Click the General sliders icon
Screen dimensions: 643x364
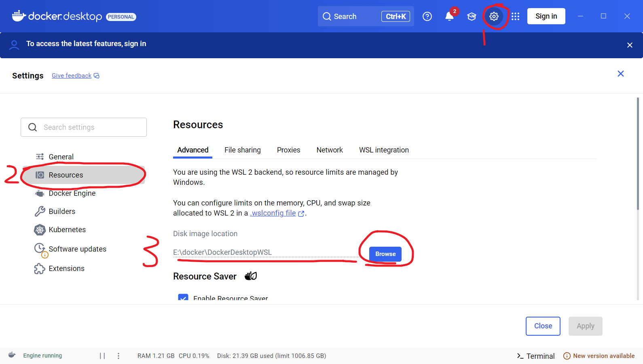click(x=40, y=157)
